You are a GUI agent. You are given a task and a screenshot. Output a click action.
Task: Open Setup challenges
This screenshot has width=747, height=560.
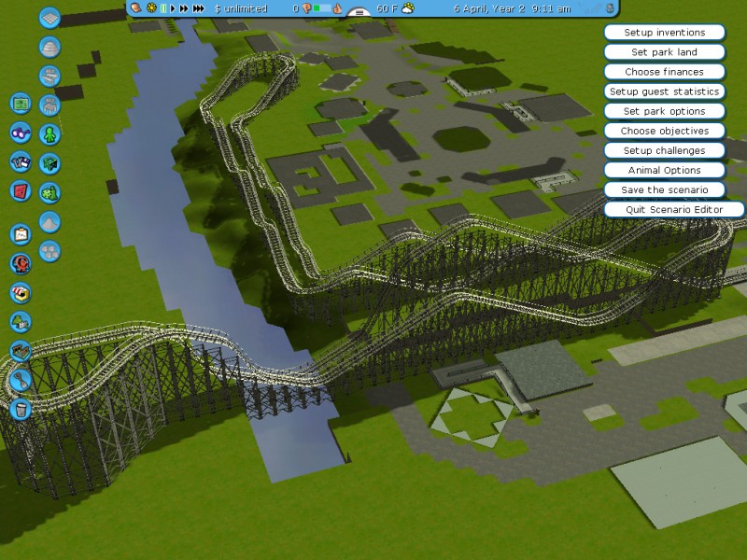click(x=665, y=150)
